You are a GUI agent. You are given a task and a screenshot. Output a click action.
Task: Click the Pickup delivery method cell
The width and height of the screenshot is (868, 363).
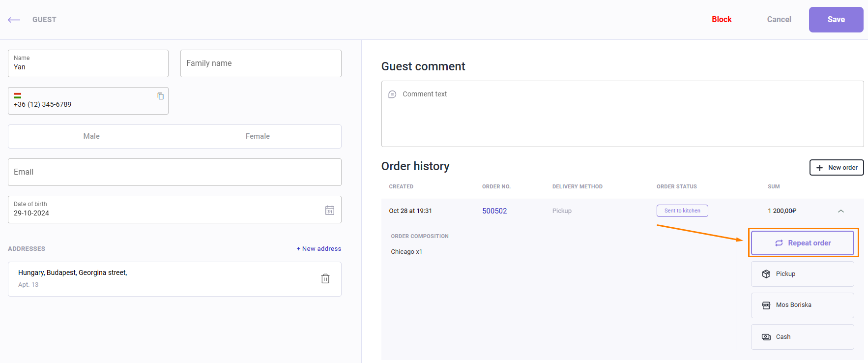[562, 211]
